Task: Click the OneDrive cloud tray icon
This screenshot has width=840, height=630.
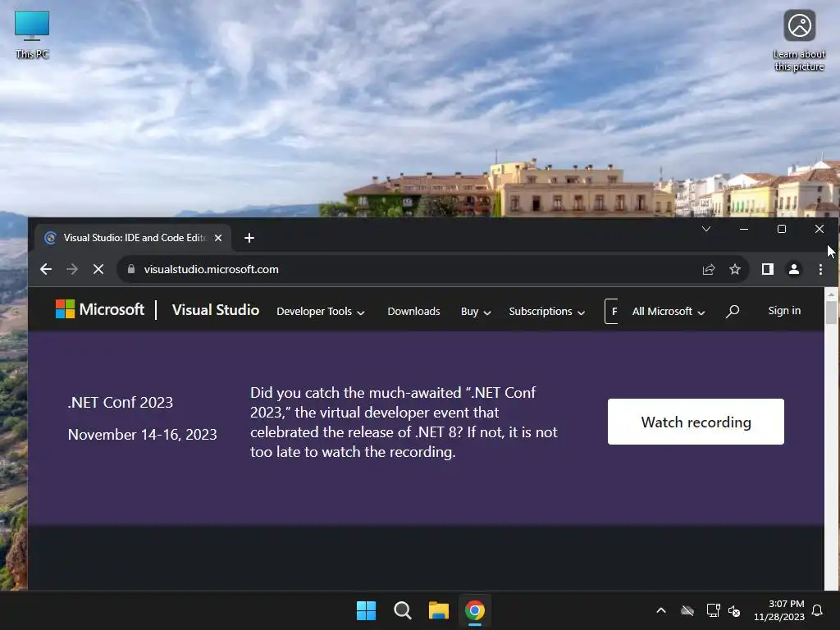Action: click(687, 610)
